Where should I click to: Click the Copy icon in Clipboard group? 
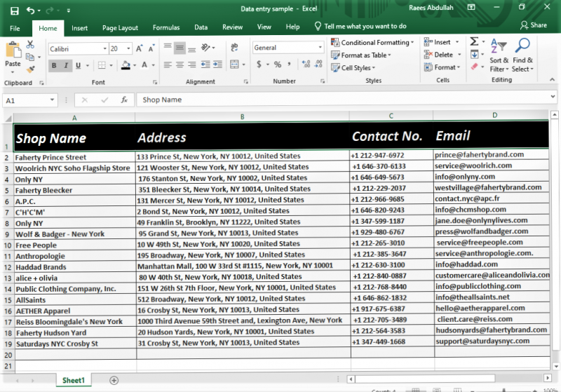coord(30,57)
